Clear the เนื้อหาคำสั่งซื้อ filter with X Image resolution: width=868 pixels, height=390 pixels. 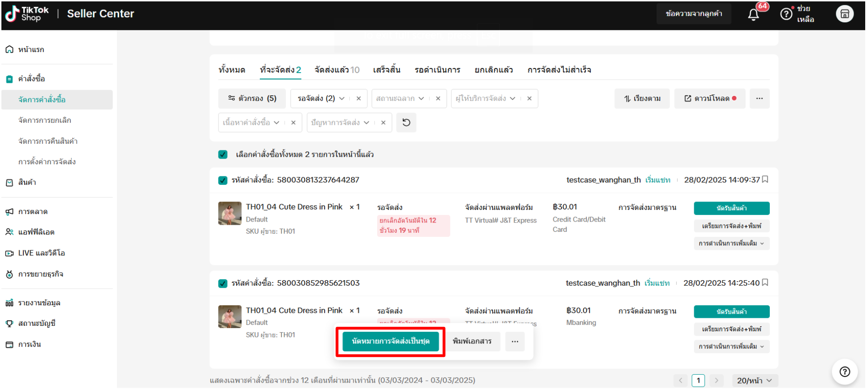293,122
